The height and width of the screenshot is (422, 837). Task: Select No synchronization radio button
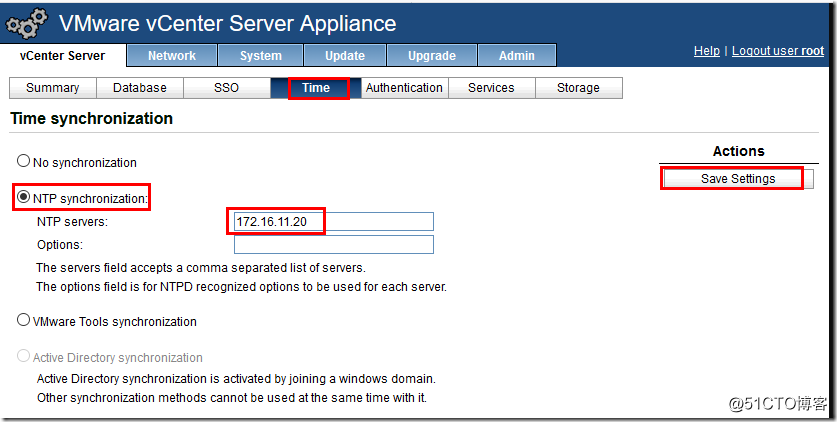[23, 161]
